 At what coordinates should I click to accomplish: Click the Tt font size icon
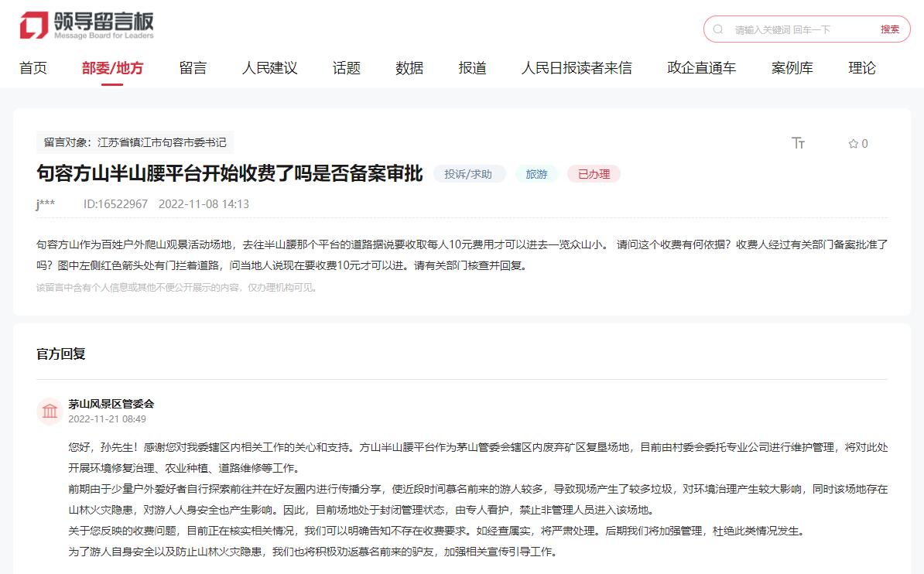[x=799, y=143]
